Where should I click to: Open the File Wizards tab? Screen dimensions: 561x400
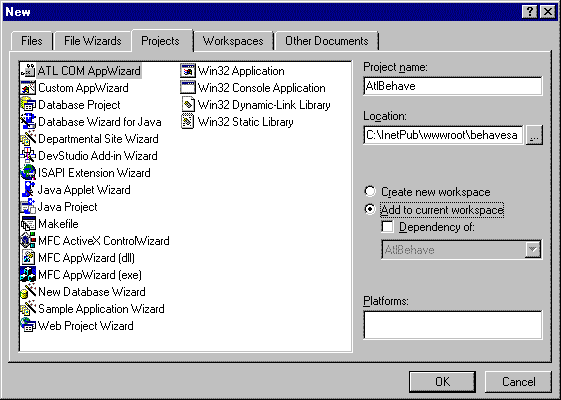[93, 41]
